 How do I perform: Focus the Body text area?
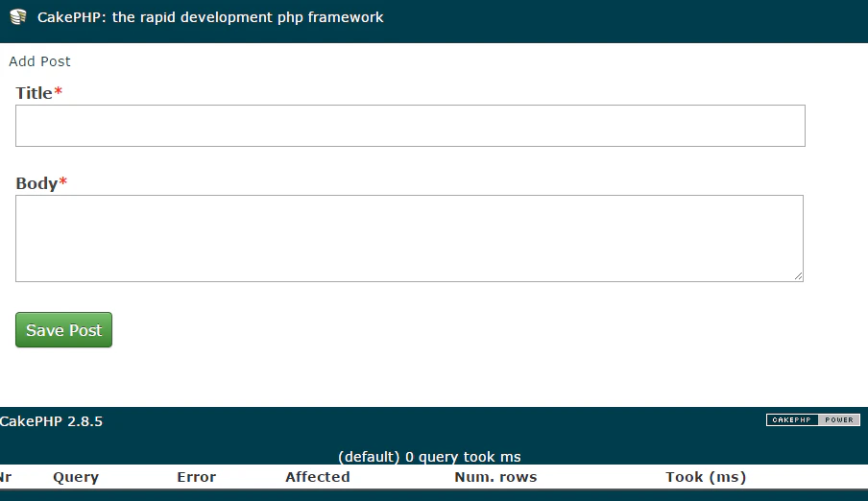pos(409,238)
